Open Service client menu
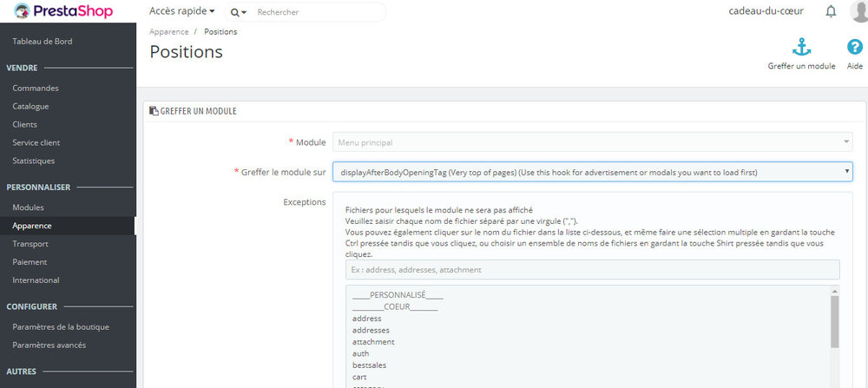 point(36,143)
